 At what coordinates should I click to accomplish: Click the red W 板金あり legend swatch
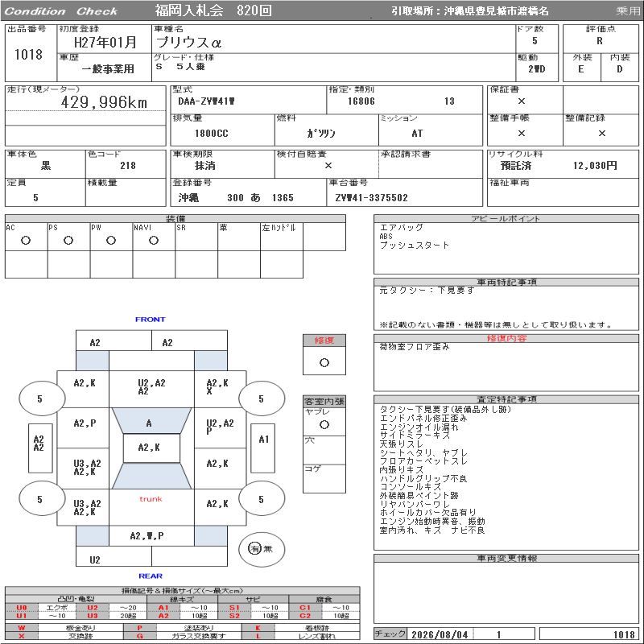click(22, 628)
